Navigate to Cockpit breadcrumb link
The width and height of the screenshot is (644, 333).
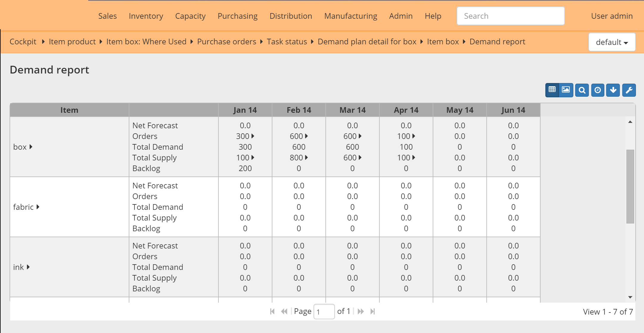pos(23,42)
